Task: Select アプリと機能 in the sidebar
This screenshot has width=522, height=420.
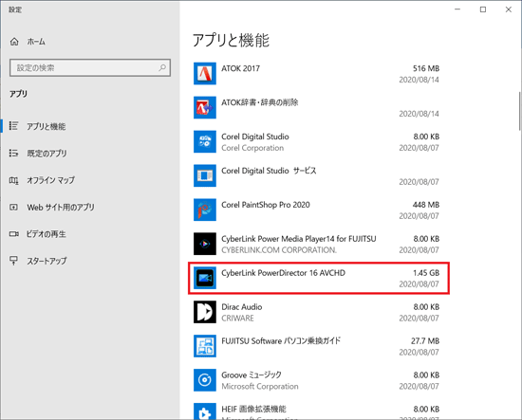Action: click(x=46, y=126)
